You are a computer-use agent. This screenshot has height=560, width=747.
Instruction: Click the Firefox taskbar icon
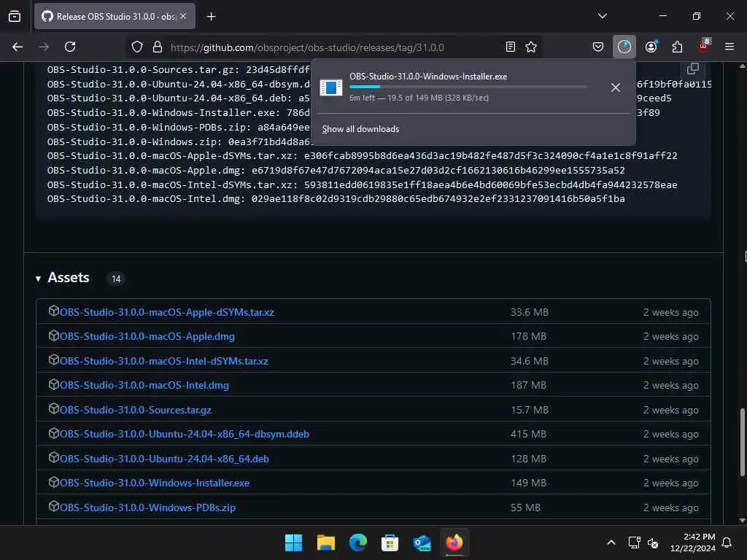[x=454, y=542]
